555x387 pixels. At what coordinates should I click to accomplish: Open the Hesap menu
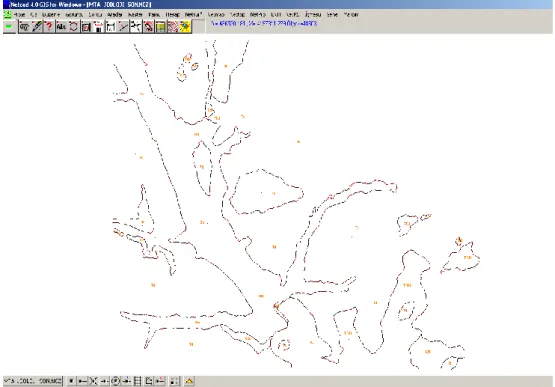pyautogui.click(x=172, y=15)
